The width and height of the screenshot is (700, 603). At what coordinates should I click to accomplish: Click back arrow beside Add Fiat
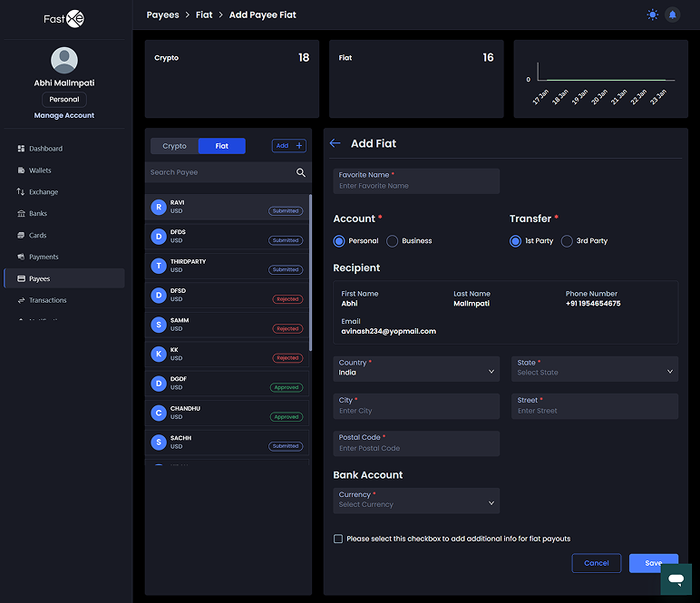click(335, 143)
